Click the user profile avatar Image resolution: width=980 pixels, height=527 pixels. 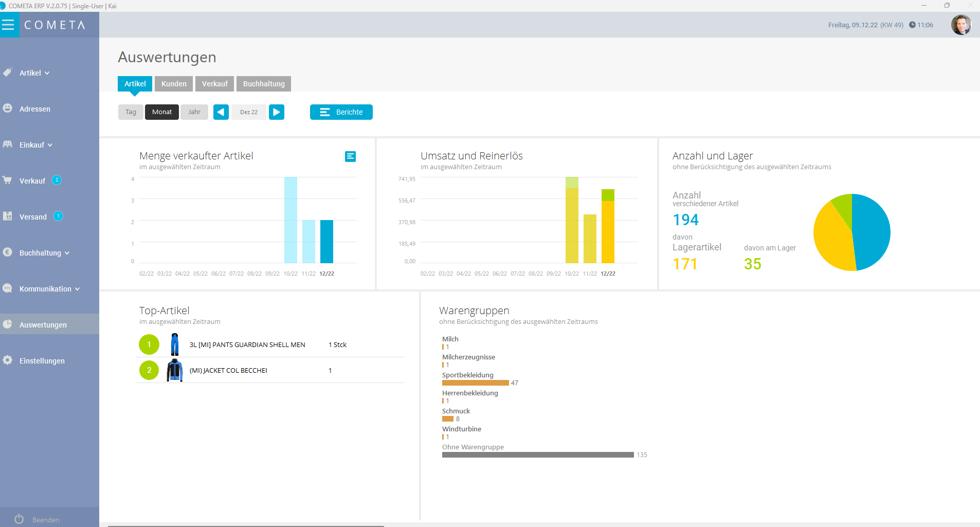960,25
